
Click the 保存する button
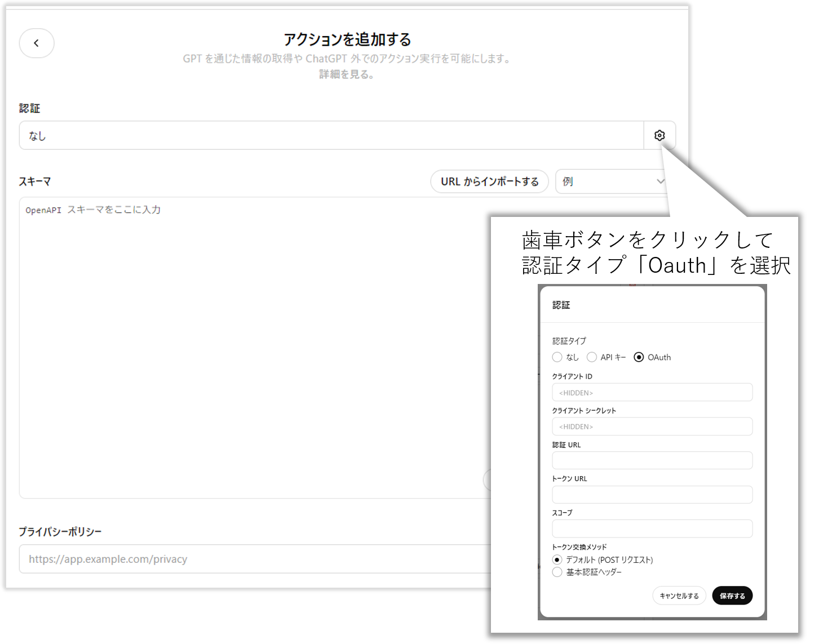point(732,596)
